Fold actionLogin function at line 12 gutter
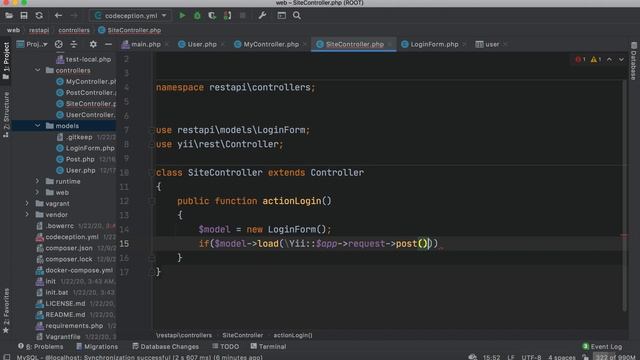Viewport: 640px width, 360px height. [x=151, y=201]
